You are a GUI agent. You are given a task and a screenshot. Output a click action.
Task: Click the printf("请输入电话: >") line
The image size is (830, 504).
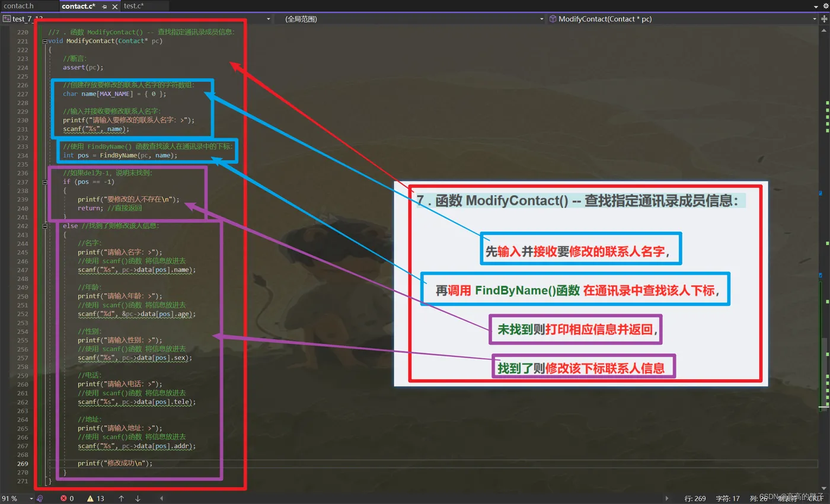click(120, 384)
